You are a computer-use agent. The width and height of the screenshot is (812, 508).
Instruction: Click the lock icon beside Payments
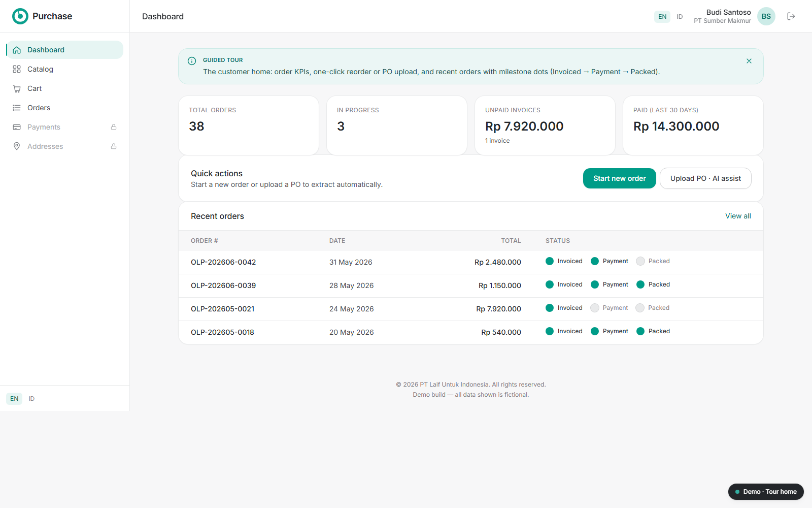point(114,127)
